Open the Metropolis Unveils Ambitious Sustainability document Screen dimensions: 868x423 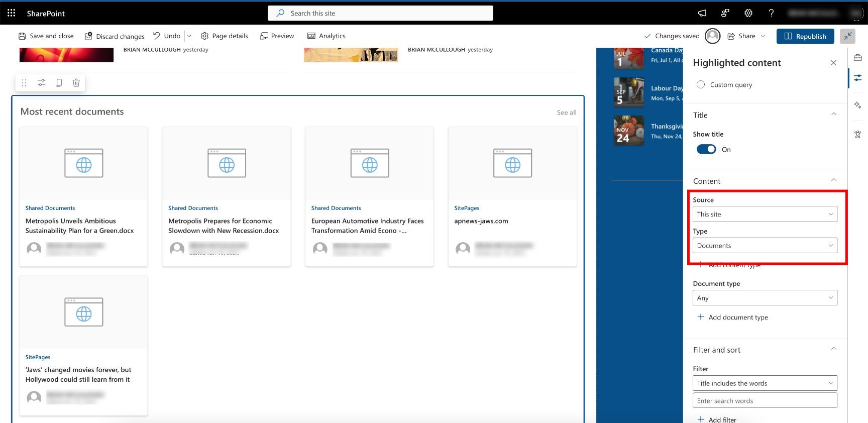(80, 226)
